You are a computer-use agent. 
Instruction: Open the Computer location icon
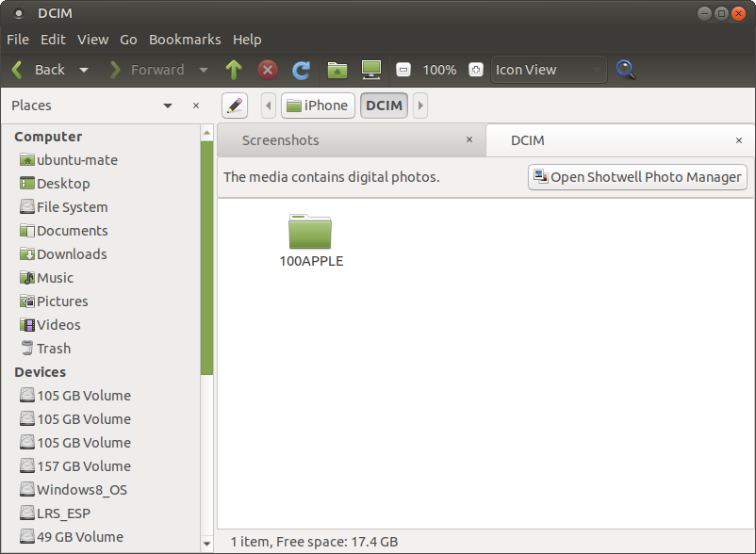click(371, 70)
